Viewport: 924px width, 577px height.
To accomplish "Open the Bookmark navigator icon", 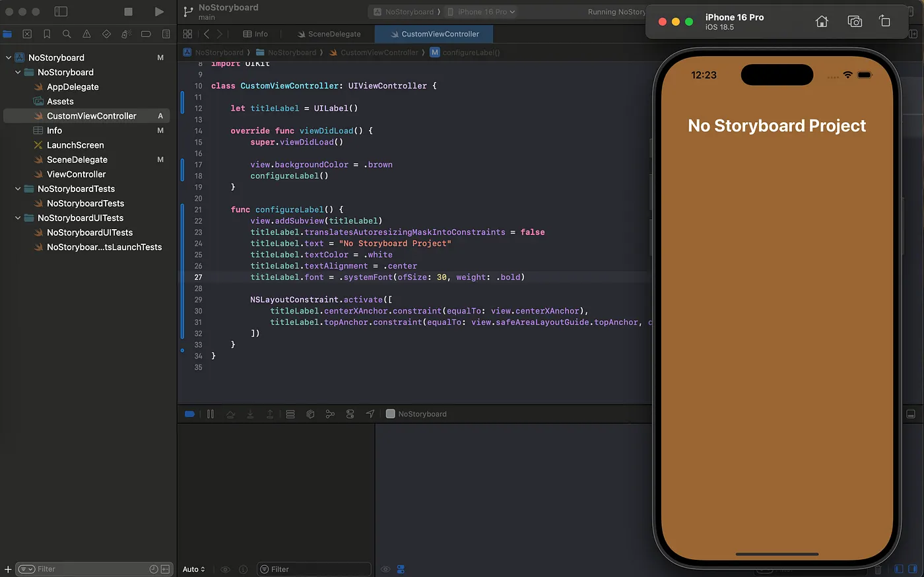I will coord(47,34).
